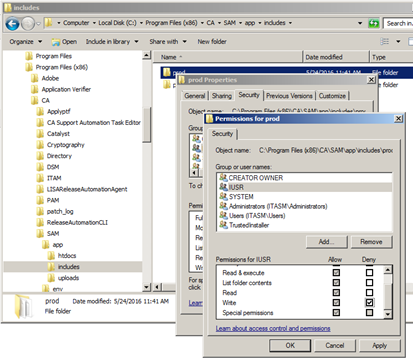Image resolution: width=413 pixels, height=360 pixels.
Task: Select Users (ITASM\Users) entry
Action: (257, 216)
